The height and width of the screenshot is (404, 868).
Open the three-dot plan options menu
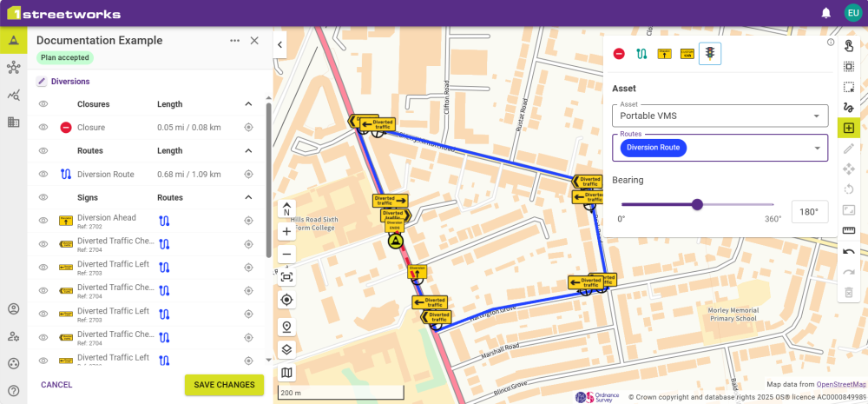234,41
